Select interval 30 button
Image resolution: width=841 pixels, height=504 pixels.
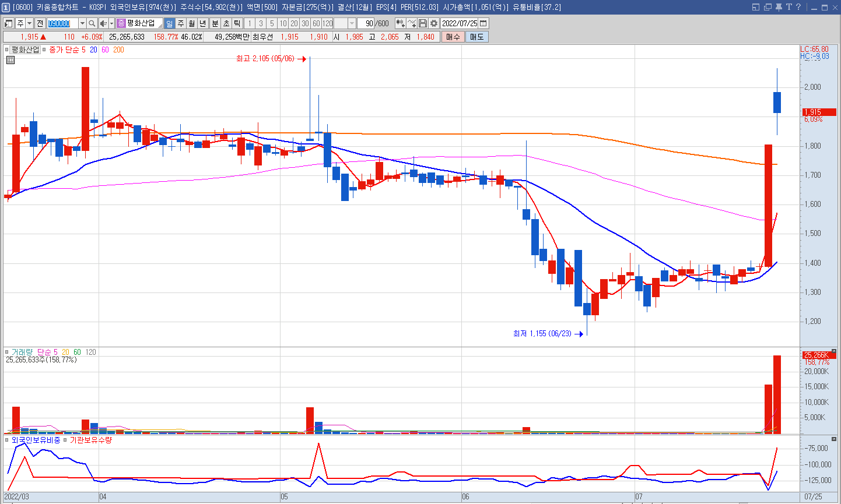click(x=305, y=23)
